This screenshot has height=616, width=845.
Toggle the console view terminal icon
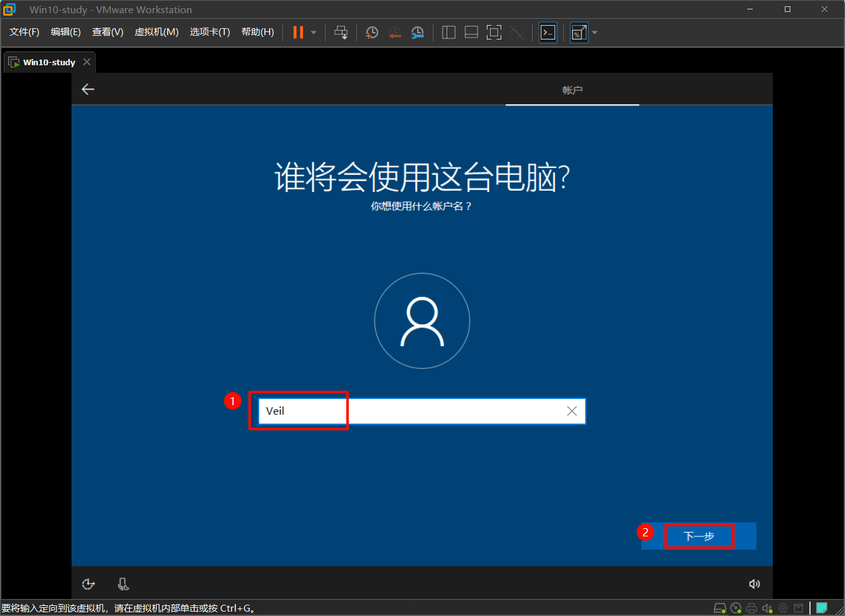[548, 33]
